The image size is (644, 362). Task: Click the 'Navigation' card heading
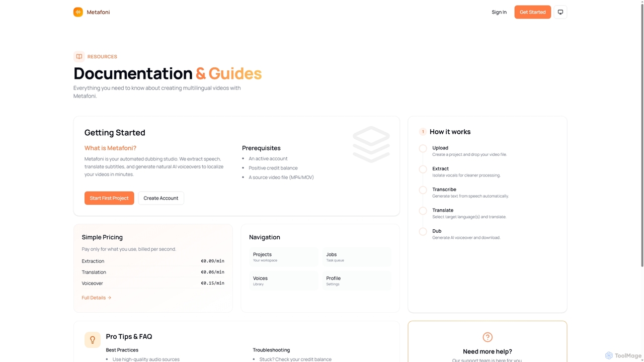pos(265,237)
